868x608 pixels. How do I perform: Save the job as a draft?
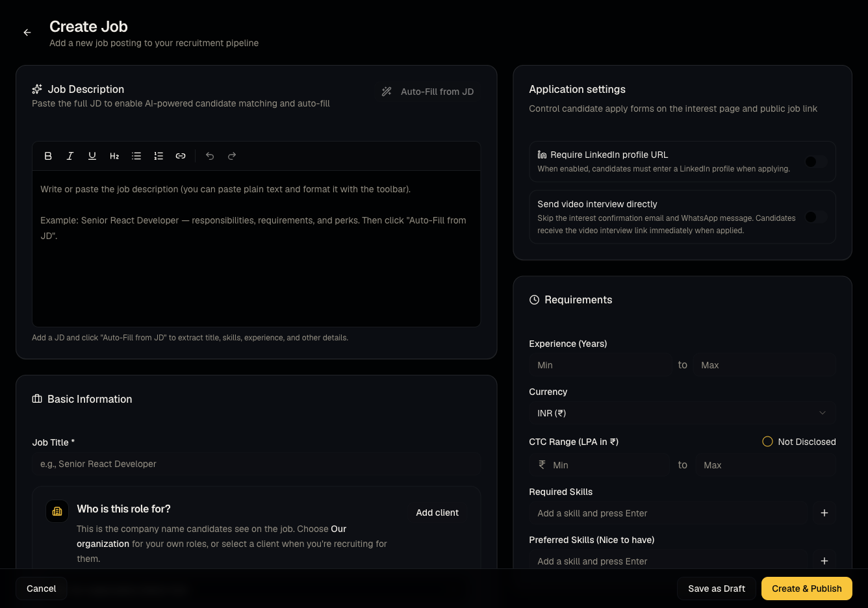pyautogui.click(x=717, y=589)
